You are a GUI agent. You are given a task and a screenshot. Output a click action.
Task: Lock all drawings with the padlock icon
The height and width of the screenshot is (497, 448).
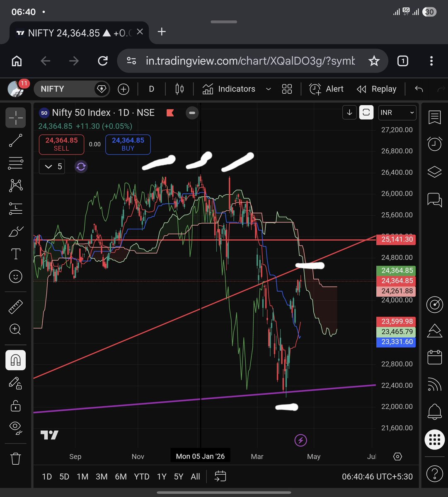point(15,406)
